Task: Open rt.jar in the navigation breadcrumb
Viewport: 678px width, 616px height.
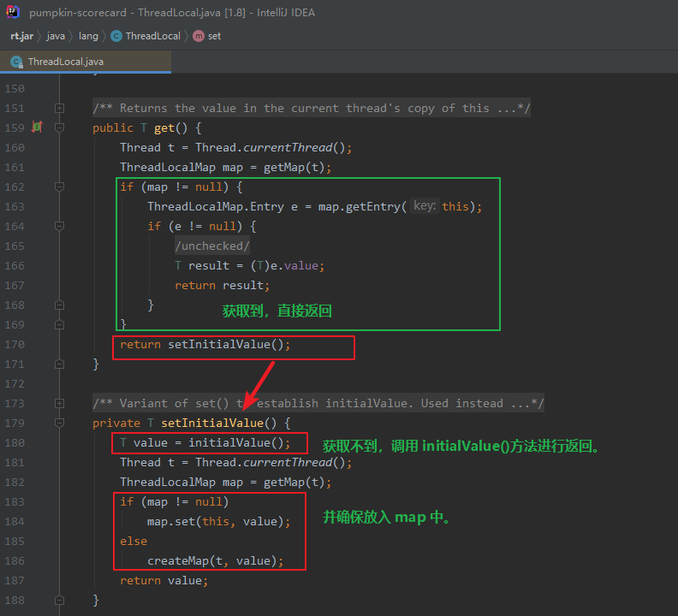Action: point(22,36)
